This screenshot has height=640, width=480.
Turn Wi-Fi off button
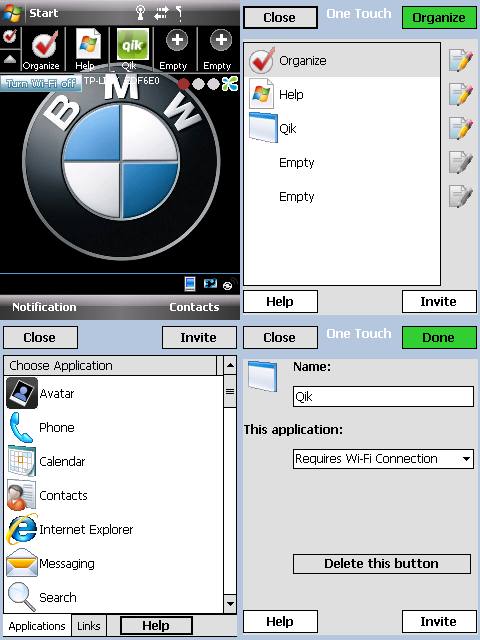[41, 83]
